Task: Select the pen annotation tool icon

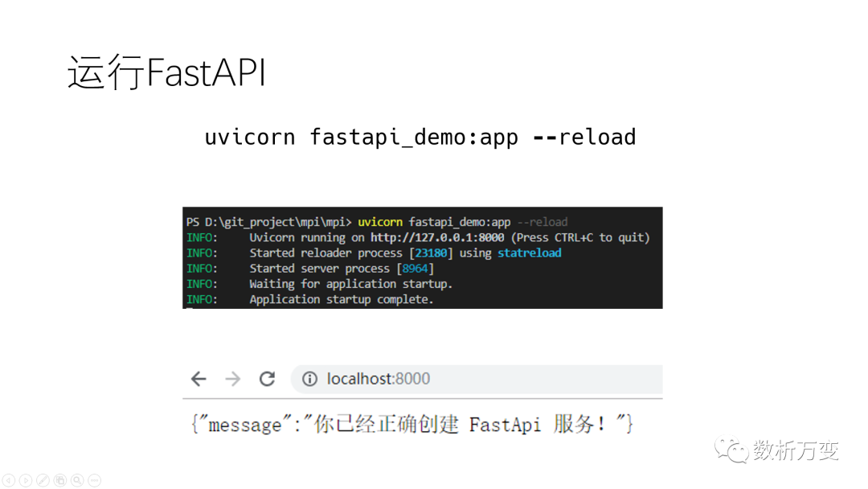Action: tap(43, 480)
